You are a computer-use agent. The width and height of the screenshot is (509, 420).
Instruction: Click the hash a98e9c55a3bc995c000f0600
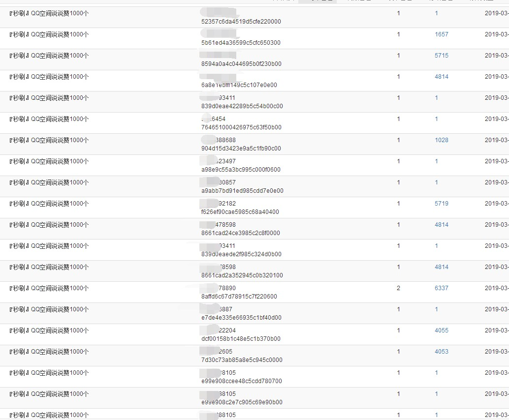point(241,170)
